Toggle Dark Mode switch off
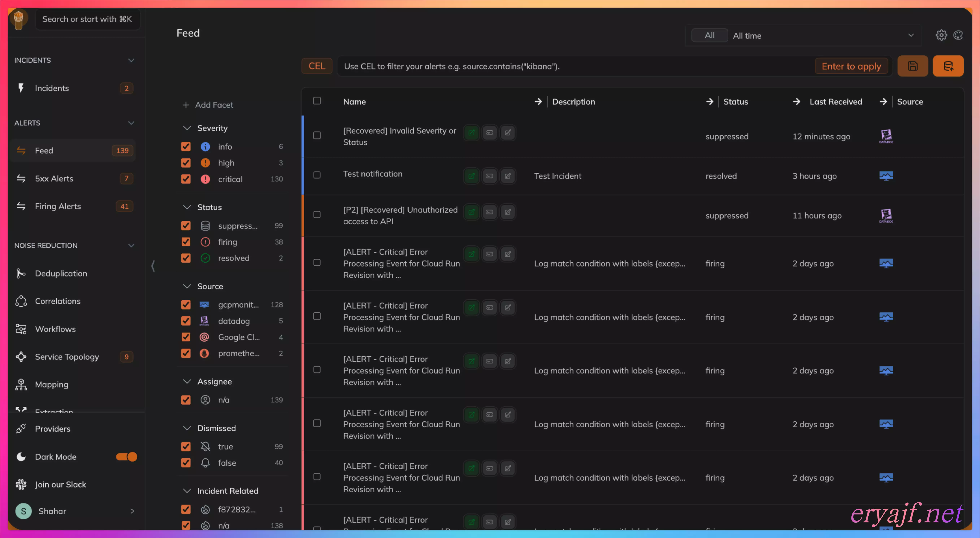Image resolution: width=980 pixels, height=538 pixels. [x=126, y=457]
